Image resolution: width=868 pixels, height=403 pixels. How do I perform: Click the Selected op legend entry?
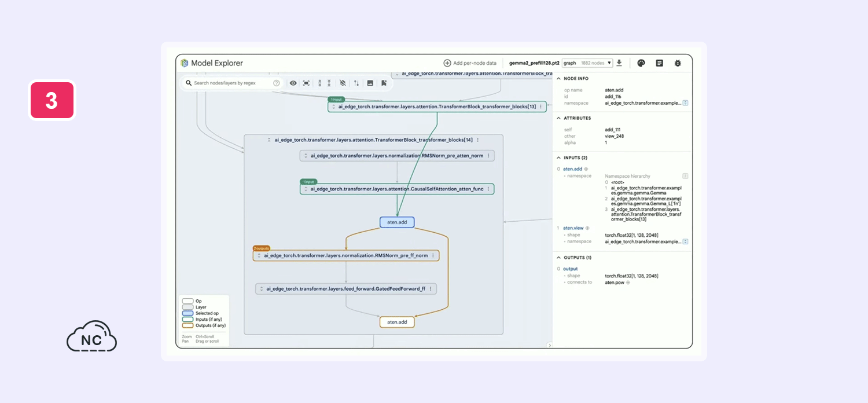click(x=200, y=313)
